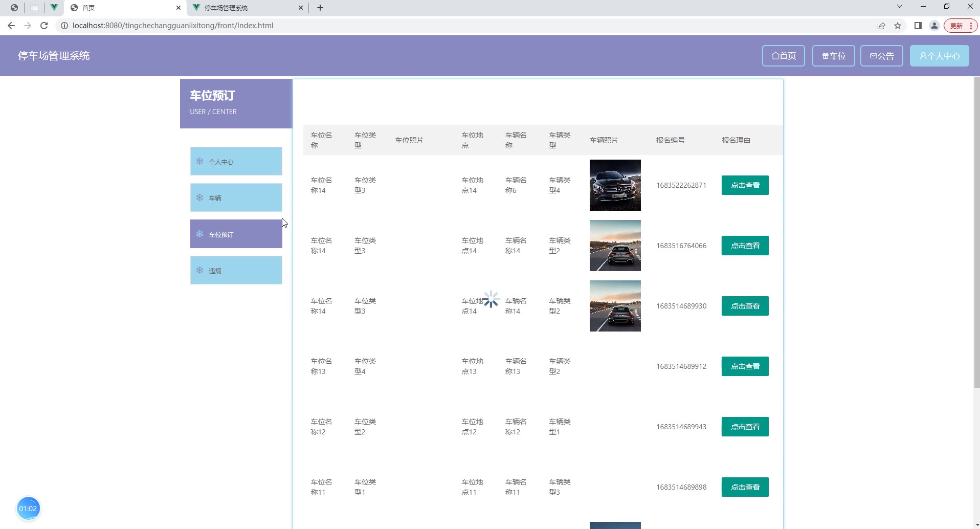This screenshot has width=980, height=529.
Task: Click the browser back arrow
Action: pos(11,26)
